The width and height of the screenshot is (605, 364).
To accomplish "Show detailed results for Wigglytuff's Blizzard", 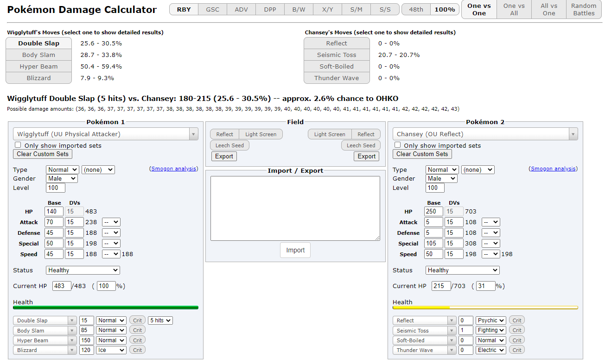I will (x=39, y=78).
